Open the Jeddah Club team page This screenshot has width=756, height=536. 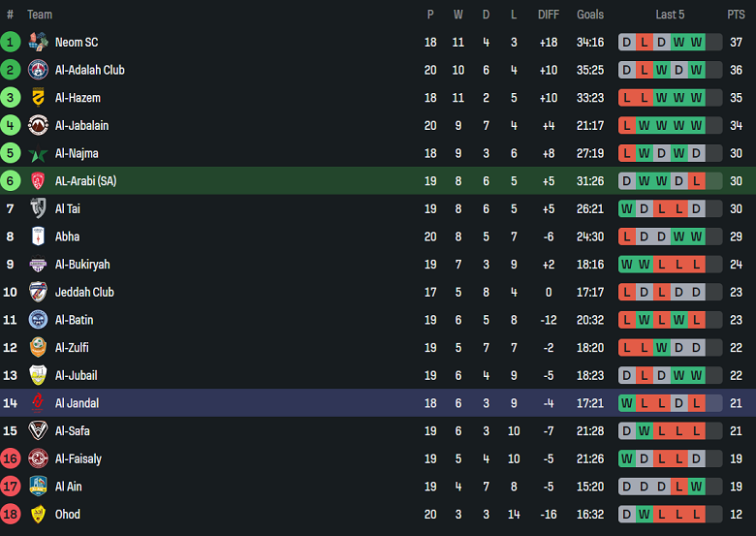[84, 292]
